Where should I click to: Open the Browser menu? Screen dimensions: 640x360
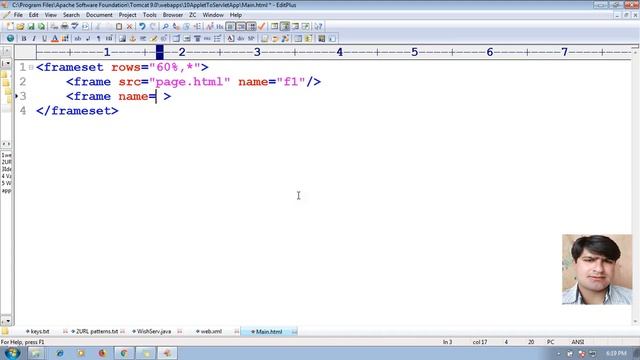(173, 15)
